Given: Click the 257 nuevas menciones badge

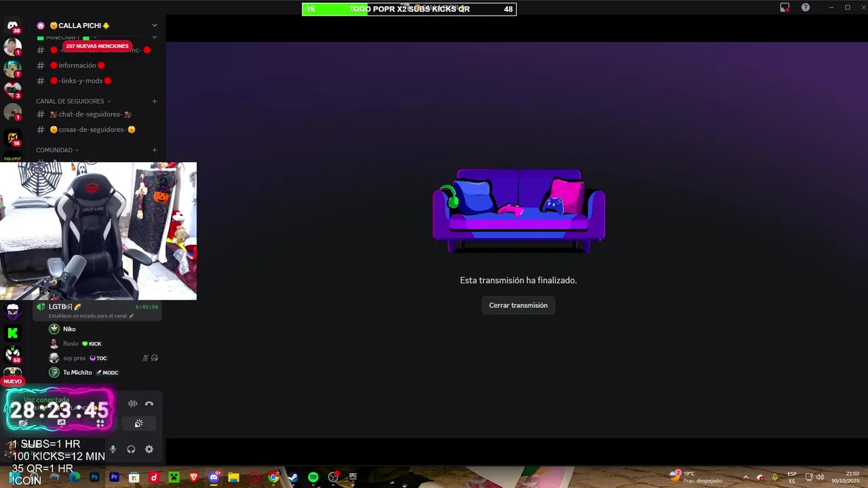Looking at the screenshot, I should [97, 46].
